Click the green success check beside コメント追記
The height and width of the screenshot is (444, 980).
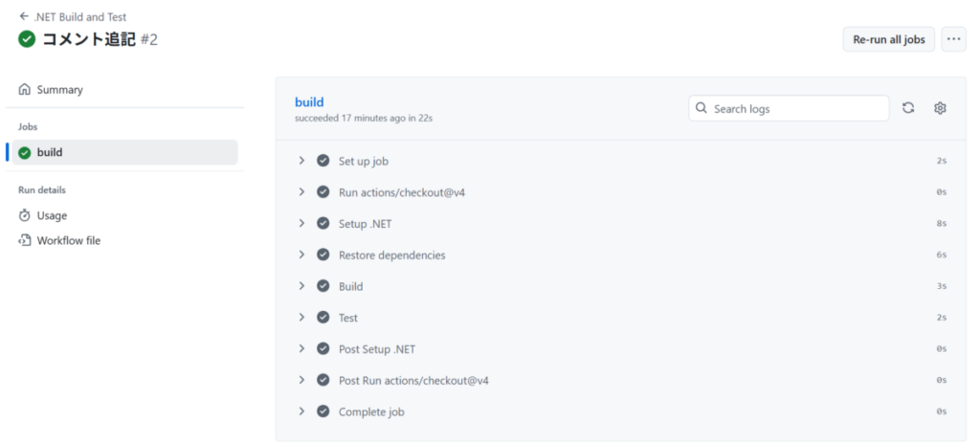tap(27, 39)
